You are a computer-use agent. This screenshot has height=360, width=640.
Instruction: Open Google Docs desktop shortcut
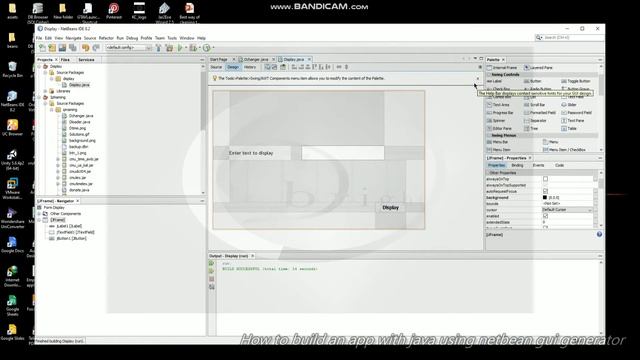pyautogui.click(x=12, y=245)
